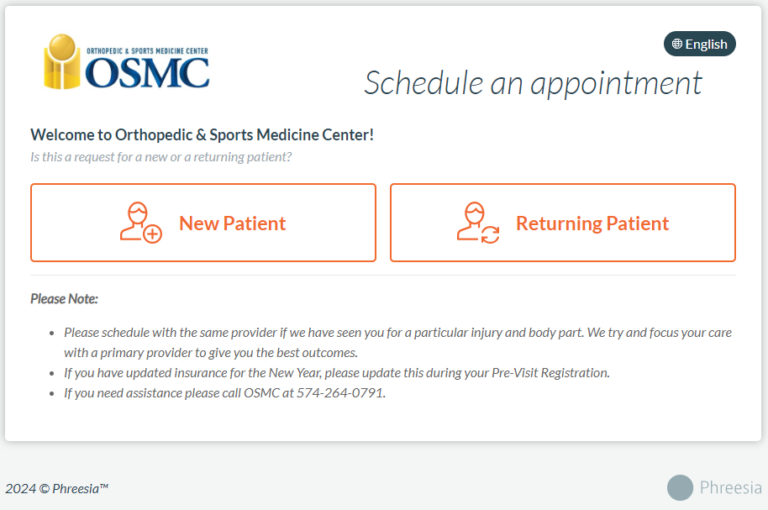The height and width of the screenshot is (510, 768).
Task: Click the golden figure emblem in logo
Action: pyautogui.click(x=62, y=62)
